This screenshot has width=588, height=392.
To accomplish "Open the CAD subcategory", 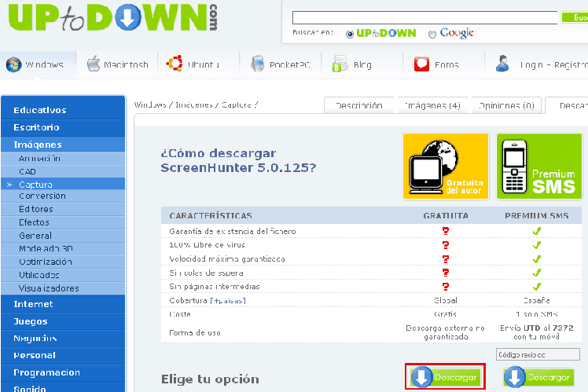I will 63,171.
